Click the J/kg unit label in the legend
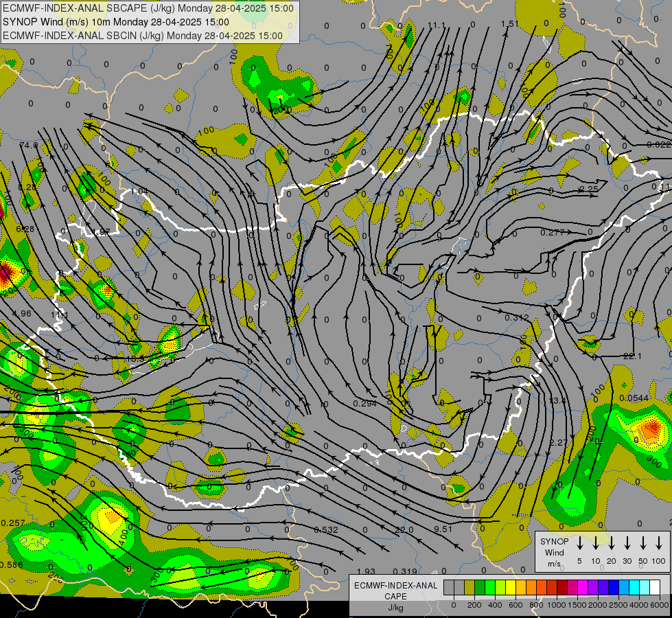The width and height of the screenshot is (672, 618). click(395, 608)
